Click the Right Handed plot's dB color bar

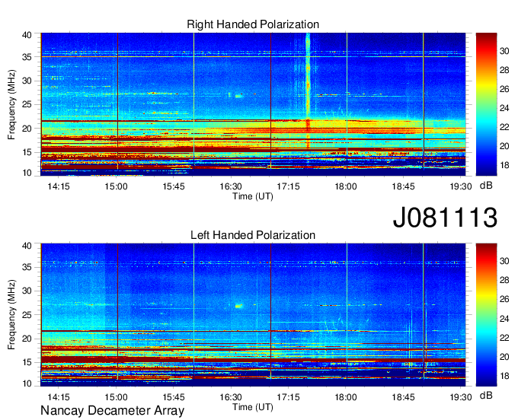coord(486,104)
